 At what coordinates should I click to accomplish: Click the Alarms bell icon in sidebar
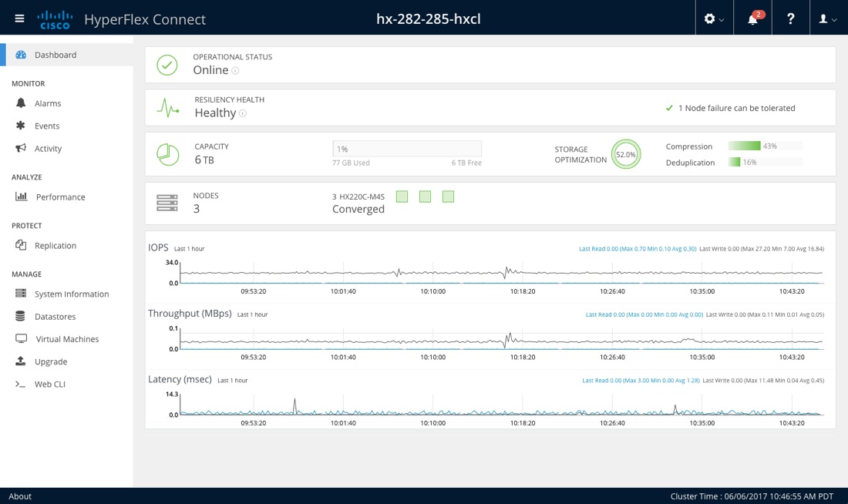tap(21, 102)
